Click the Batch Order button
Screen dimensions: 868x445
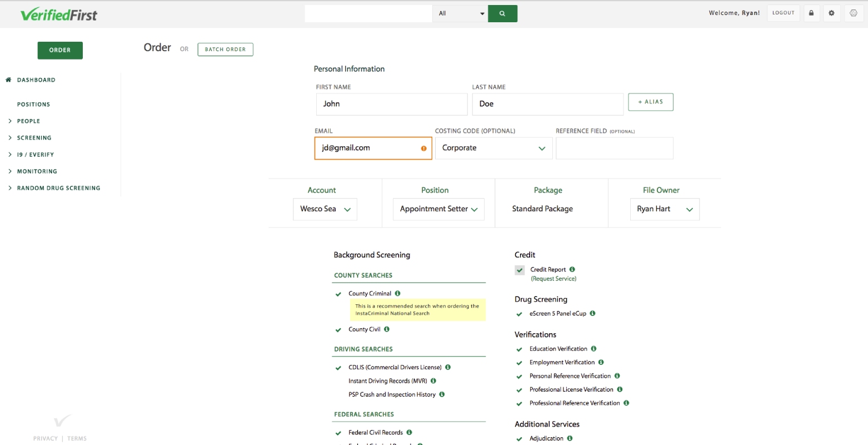click(x=225, y=50)
